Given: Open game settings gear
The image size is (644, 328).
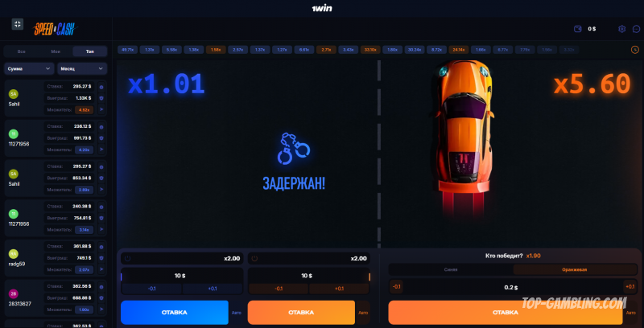Looking at the screenshot, I should coord(621,29).
